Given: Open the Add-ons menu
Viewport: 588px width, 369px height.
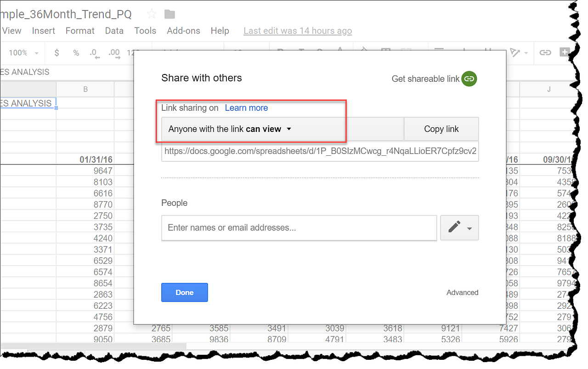Looking at the screenshot, I should coord(183,30).
